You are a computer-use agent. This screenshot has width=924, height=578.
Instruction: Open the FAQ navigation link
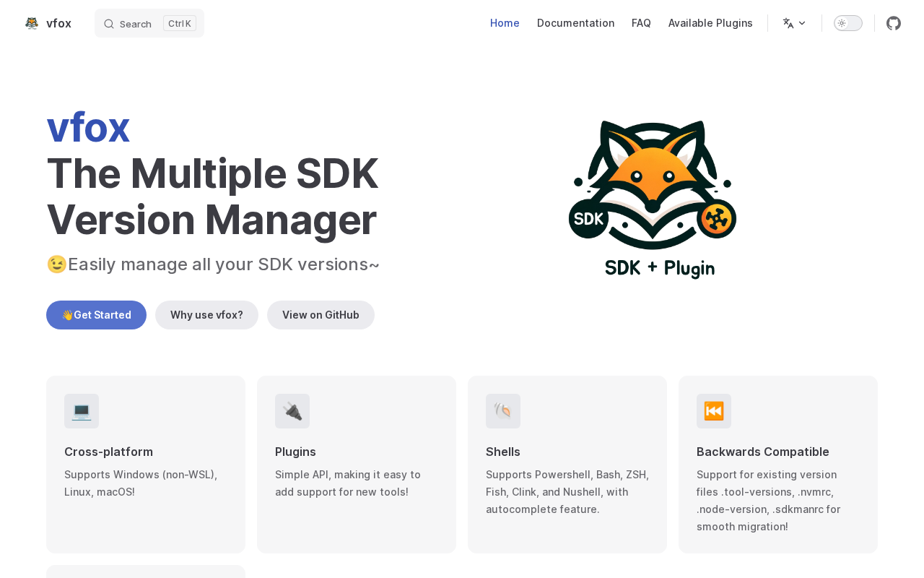tap(641, 23)
